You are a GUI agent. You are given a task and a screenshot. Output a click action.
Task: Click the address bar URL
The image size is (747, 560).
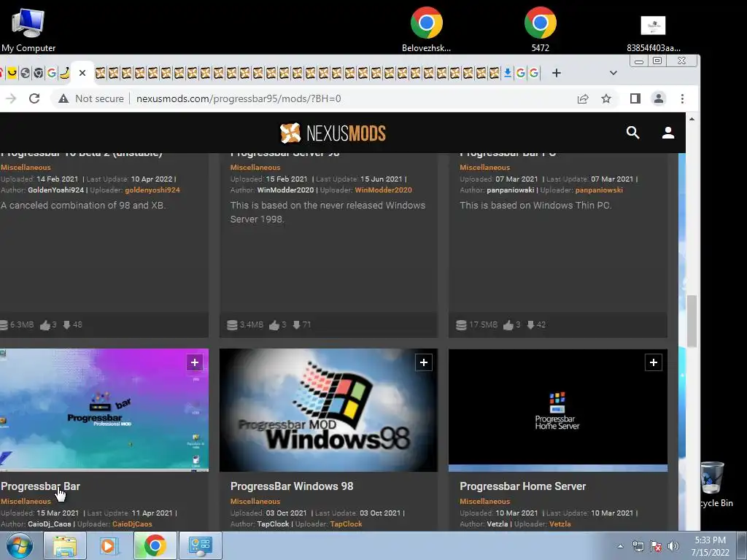[x=239, y=98]
